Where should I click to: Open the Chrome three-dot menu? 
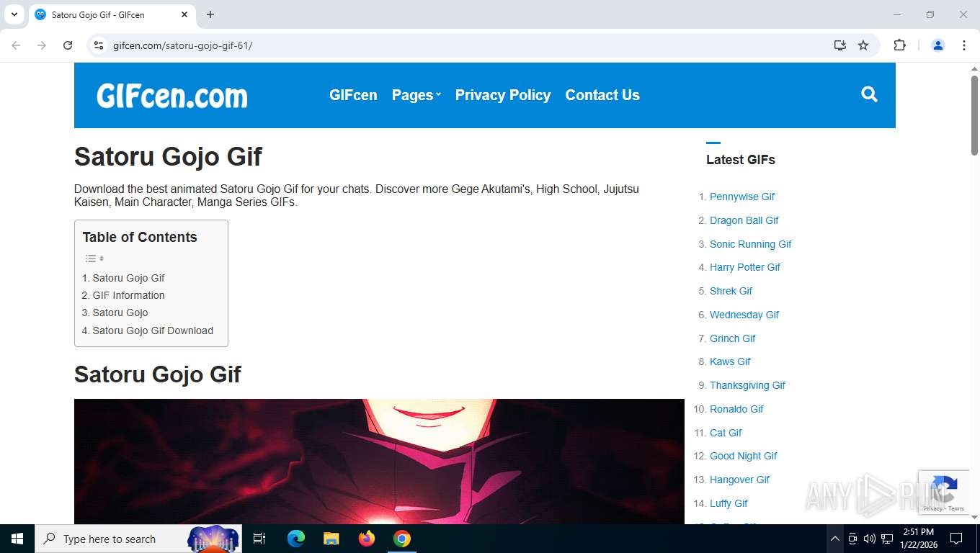tap(964, 45)
